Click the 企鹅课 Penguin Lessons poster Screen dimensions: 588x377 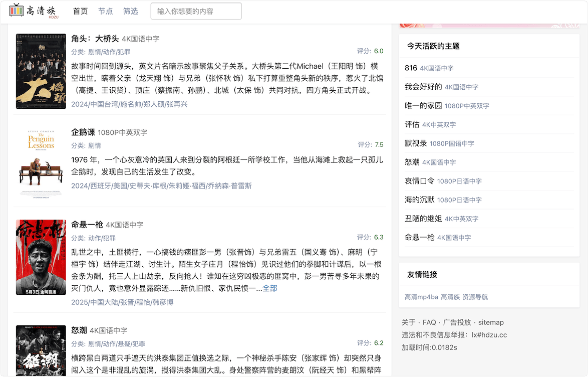click(41, 164)
